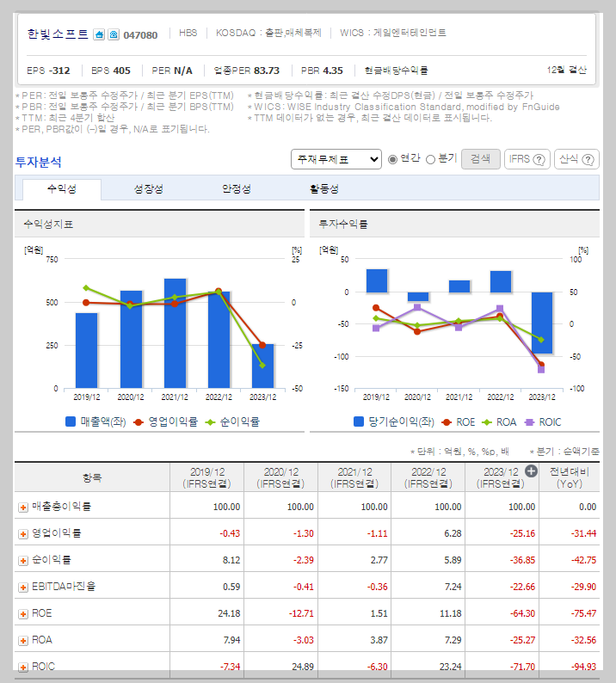
Task: Click the 현금배당수익률 label
Action: (x=396, y=71)
